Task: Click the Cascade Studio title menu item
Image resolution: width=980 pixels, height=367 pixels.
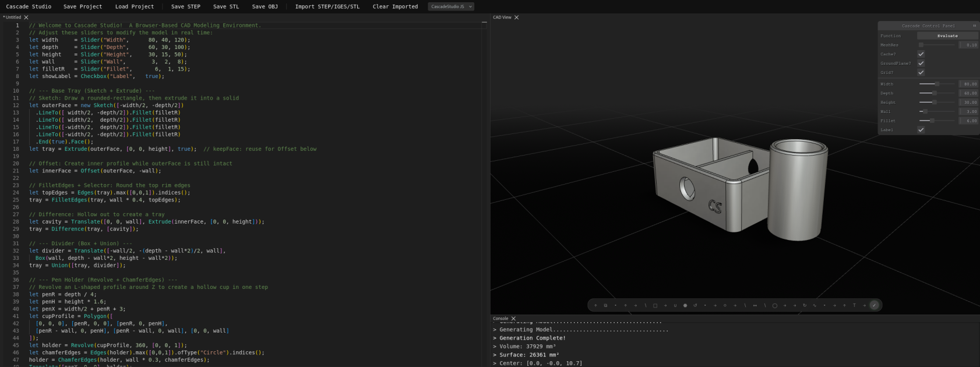Action: pos(29,6)
